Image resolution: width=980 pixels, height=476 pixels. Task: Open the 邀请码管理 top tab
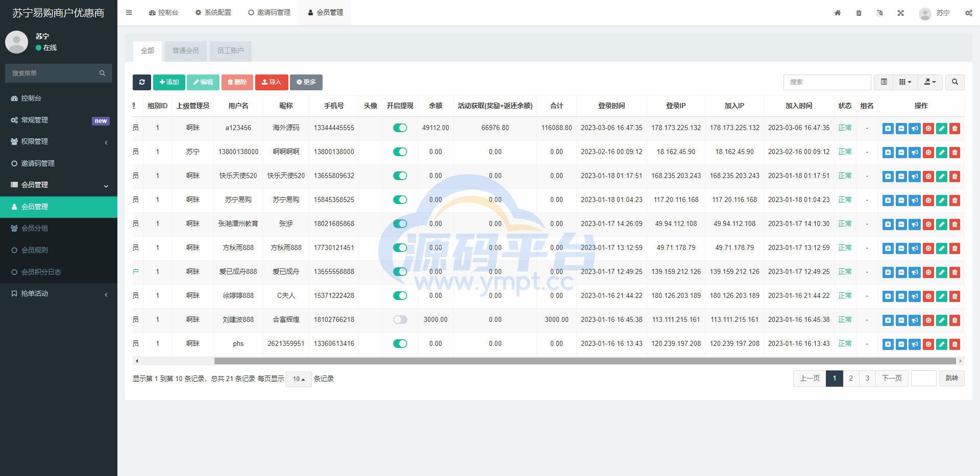pyautogui.click(x=269, y=13)
